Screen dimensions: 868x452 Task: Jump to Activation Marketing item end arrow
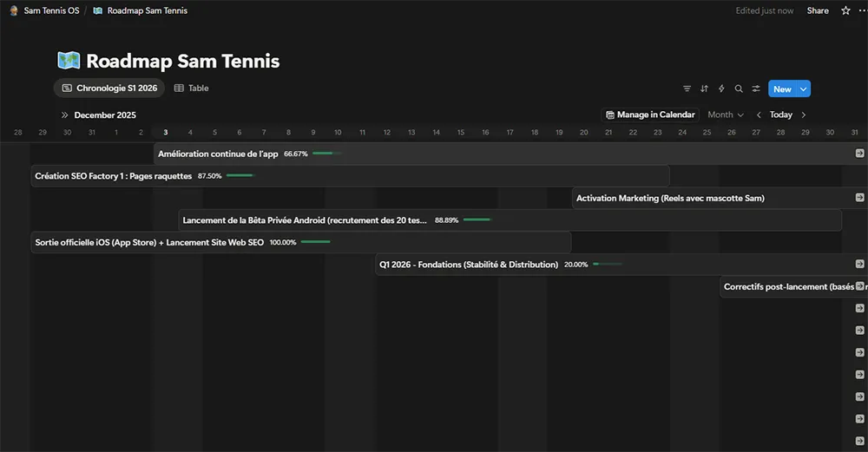click(859, 198)
